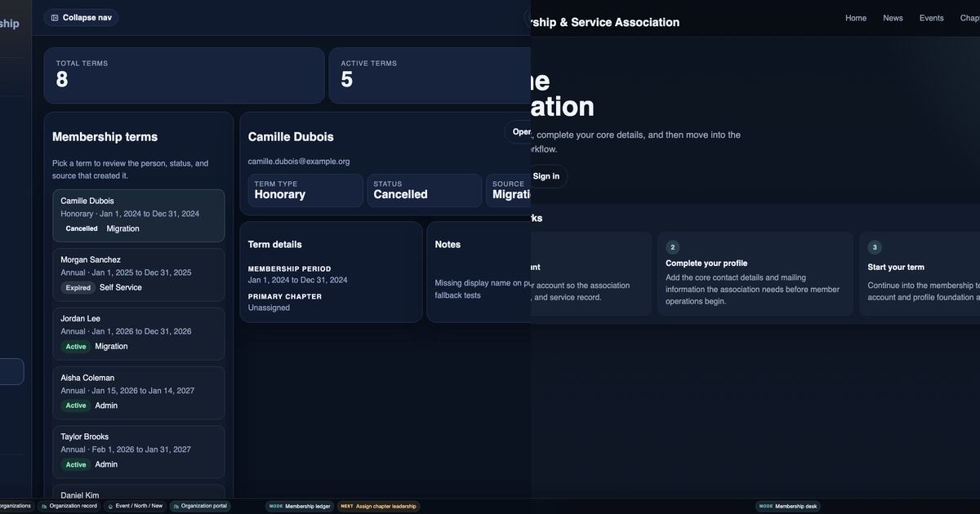Select the Taylor Brooks membership term row
Viewport: 980px width, 514px height.
tap(138, 452)
